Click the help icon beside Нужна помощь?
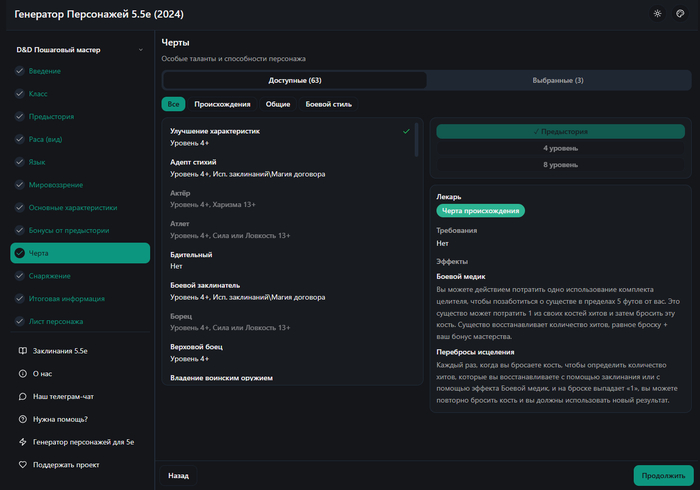Viewport: 700px width, 490px height. click(22, 419)
